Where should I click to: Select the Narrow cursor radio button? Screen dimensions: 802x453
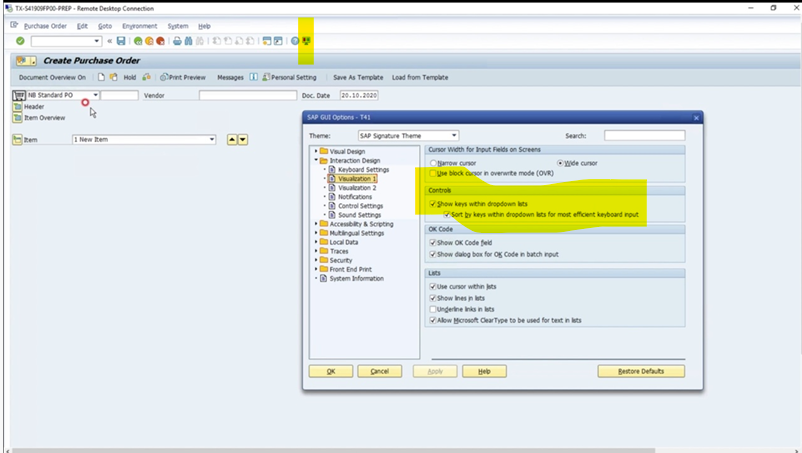click(433, 163)
